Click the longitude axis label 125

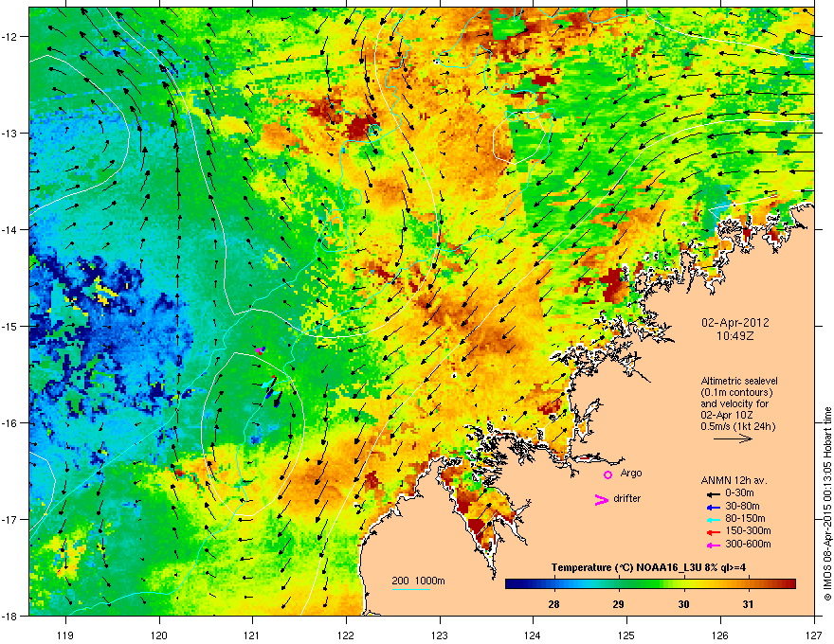[x=626, y=635]
